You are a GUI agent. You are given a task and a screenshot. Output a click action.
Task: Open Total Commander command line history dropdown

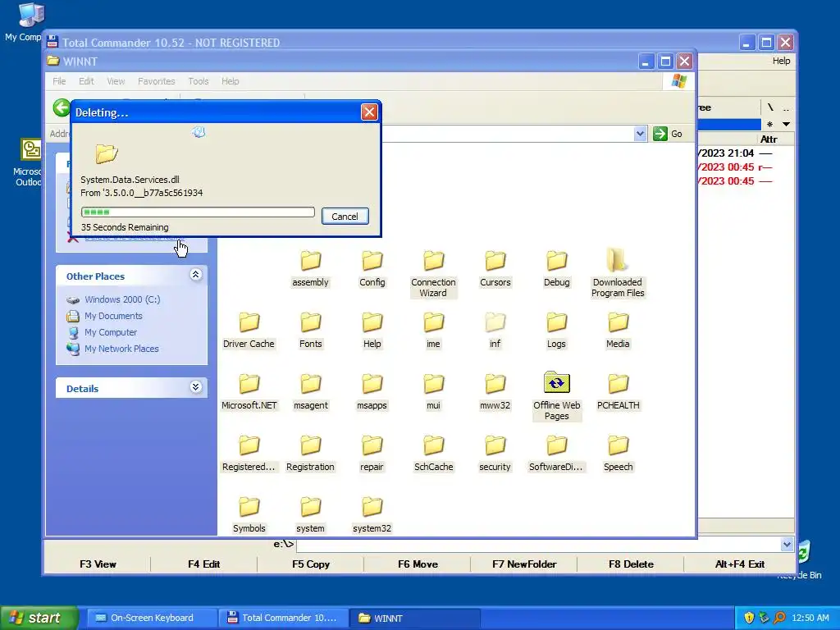[787, 545]
